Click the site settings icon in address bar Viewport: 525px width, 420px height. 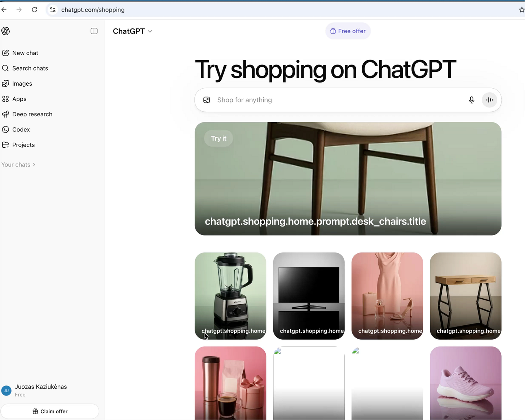pyautogui.click(x=53, y=10)
